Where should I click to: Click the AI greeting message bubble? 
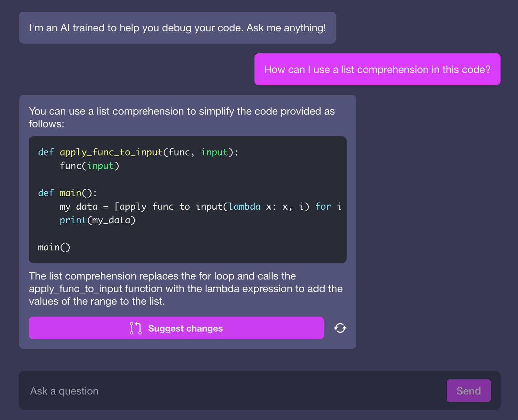point(177,28)
